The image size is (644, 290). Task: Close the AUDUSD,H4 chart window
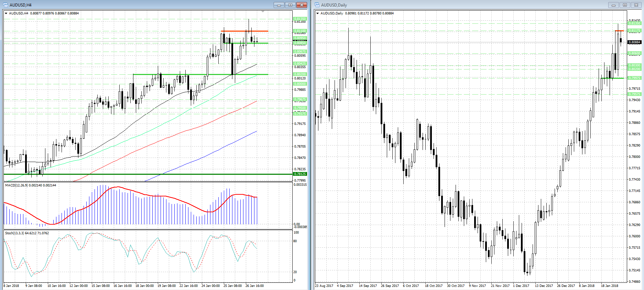point(302,5)
